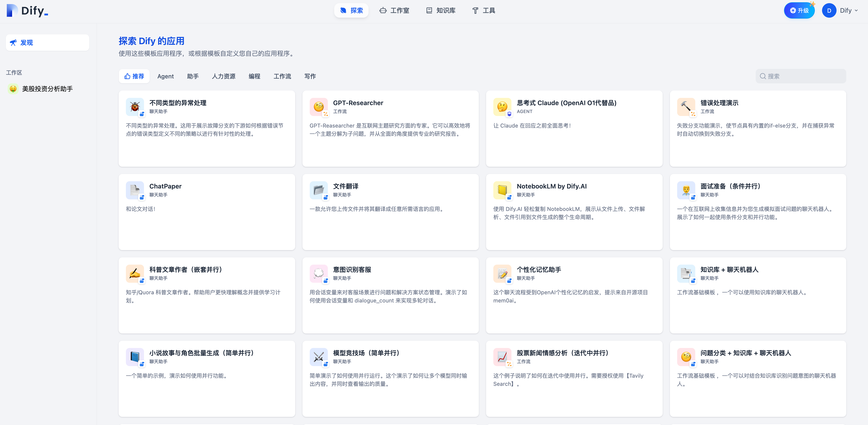Open the 探索 tab in top navigation

[x=351, y=10]
